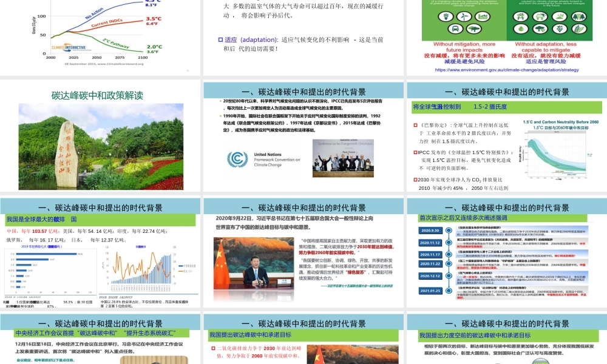Click the 我国提出碳达峰碳中和承诺目标 banner
Screen dimensions: 607x364
(303, 335)
